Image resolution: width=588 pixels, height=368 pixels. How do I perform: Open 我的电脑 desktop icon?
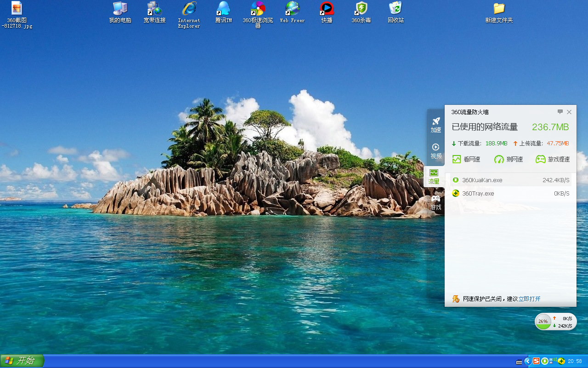coord(120,12)
